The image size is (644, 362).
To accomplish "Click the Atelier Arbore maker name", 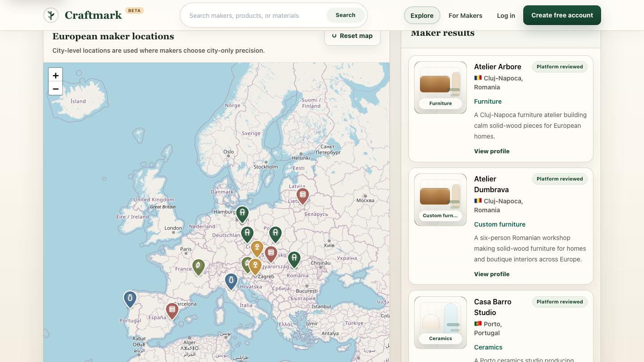I will coord(498,67).
